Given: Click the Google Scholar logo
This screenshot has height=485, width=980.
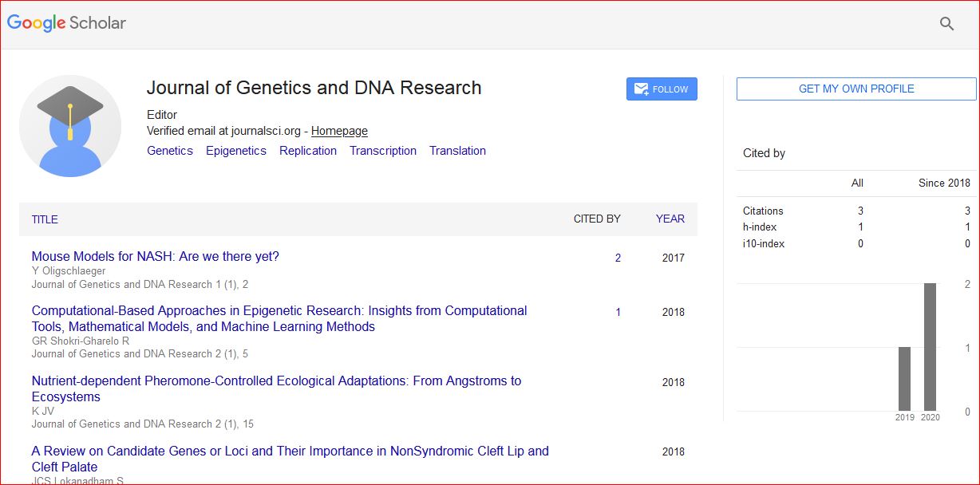Looking at the screenshot, I should [67, 23].
